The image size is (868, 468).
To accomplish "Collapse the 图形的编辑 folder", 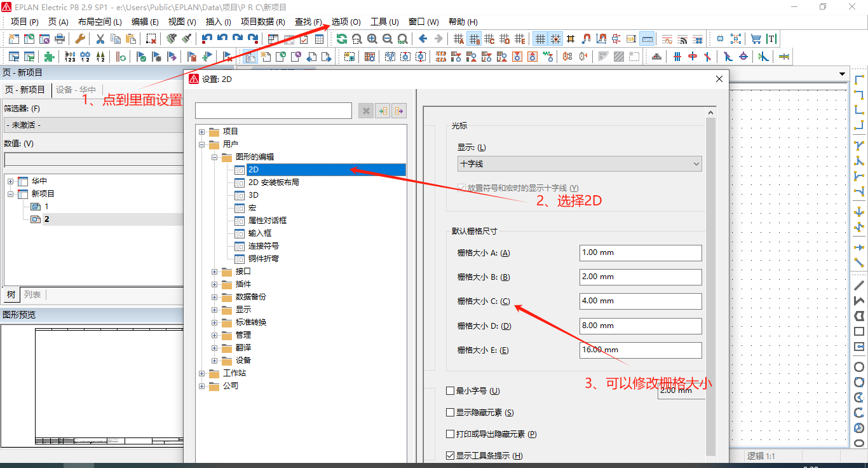I will [x=215, y=157].
